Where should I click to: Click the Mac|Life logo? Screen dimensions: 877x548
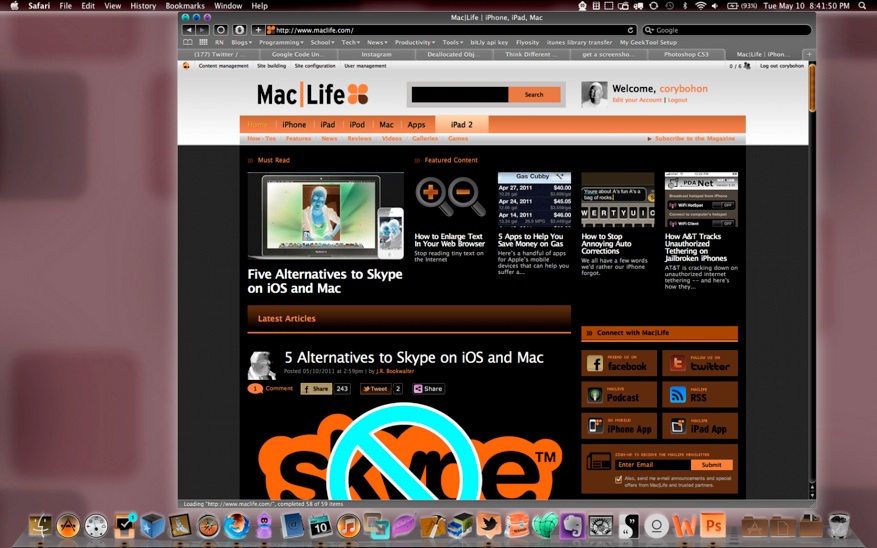point(312,94)
